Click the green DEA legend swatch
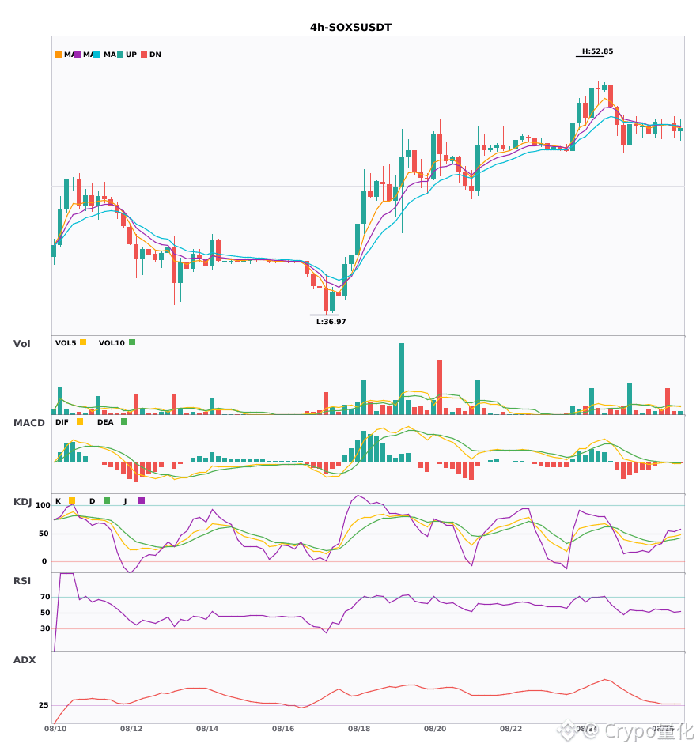The image size is (700, 751). click(124, 421)
